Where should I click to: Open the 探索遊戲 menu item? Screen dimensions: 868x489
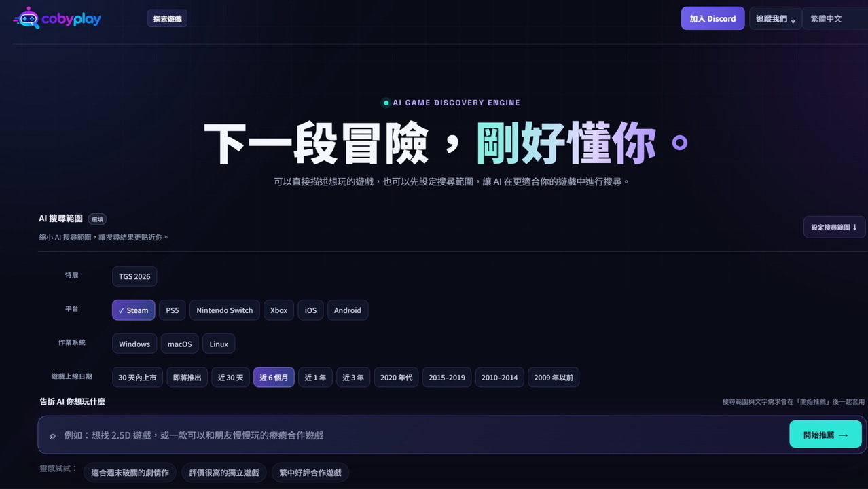(x=167, y=18)
